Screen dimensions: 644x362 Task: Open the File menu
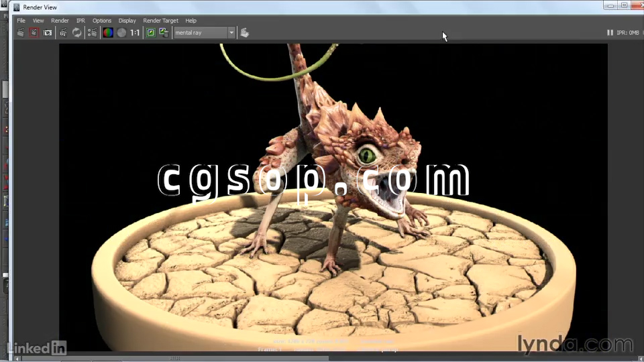[21, 21]
